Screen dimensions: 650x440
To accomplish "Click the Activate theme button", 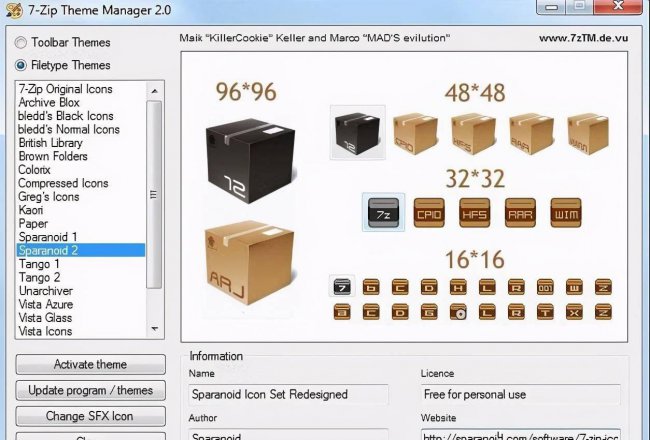I will pos(90,365).
